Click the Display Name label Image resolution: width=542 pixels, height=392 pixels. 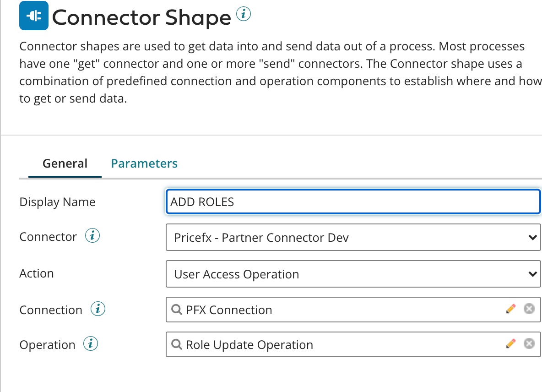[x=57, y=202]
